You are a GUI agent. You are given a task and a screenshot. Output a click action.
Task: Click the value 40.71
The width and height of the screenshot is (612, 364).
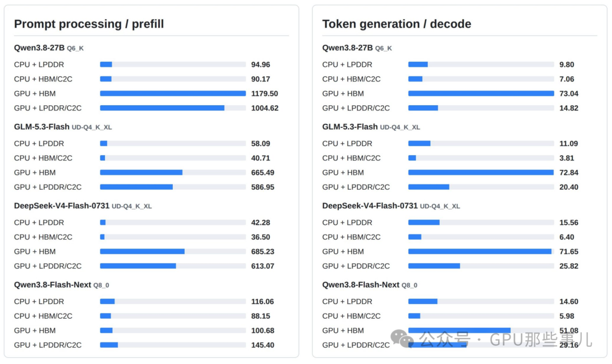[x=261, y=159]
